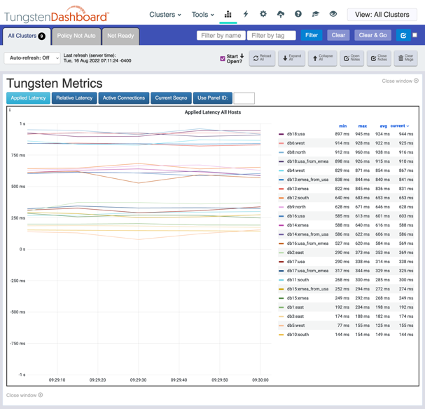The width and height of the screenshot is (426, 410).
Task: Open the settings gear icon in navbar
Action: pos(263,14)
